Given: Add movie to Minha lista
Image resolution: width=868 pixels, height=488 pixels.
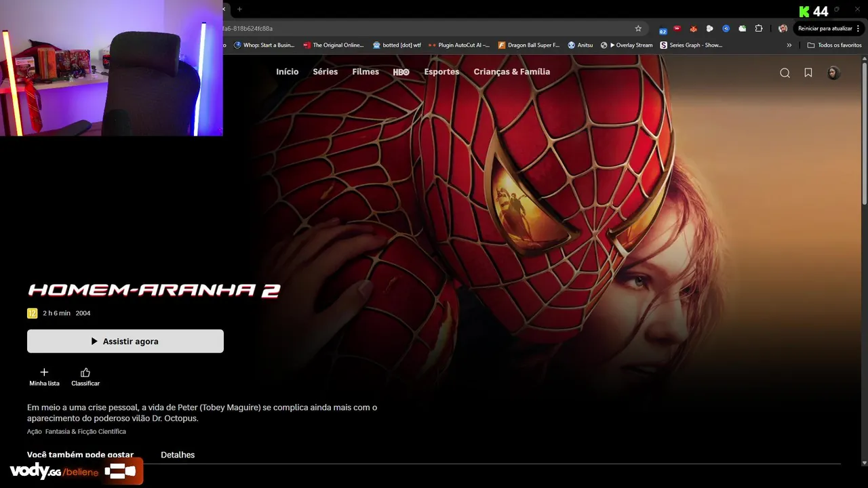Looking at the screenshot, I should 44,377.
